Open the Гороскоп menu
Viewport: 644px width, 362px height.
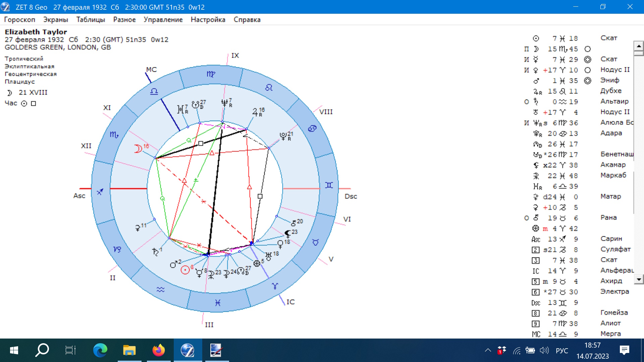pos(19,19)
